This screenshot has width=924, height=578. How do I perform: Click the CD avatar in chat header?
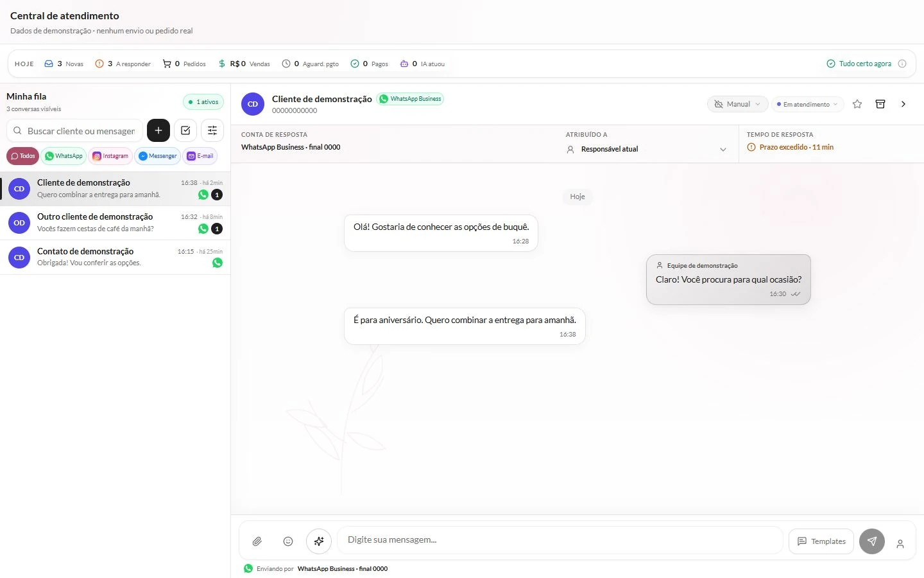point(253,104)
